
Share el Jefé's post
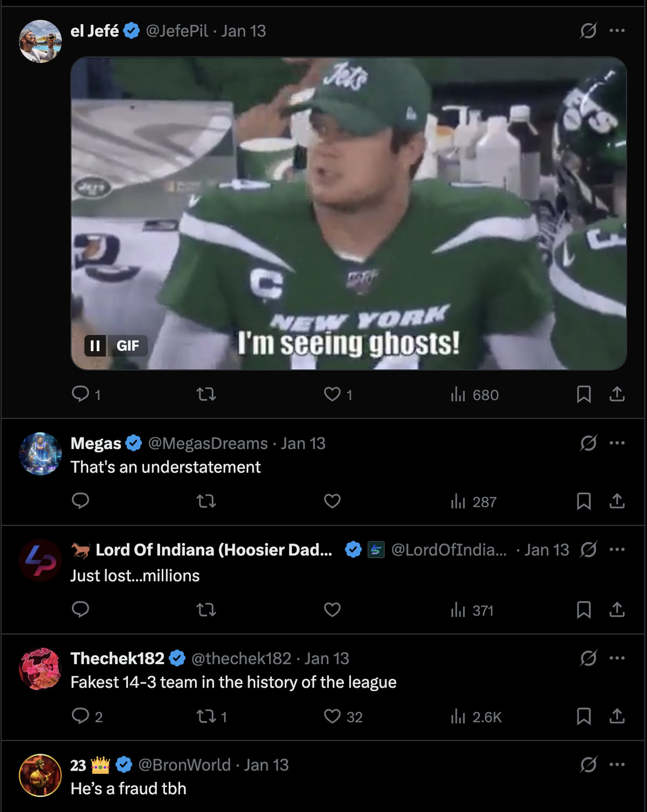point(617,394)
